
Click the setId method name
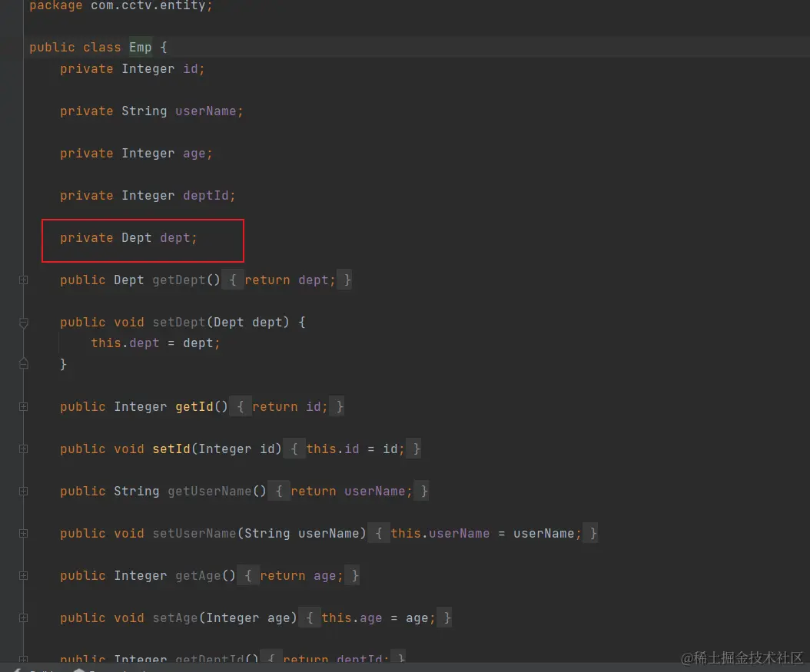[171, 449]
